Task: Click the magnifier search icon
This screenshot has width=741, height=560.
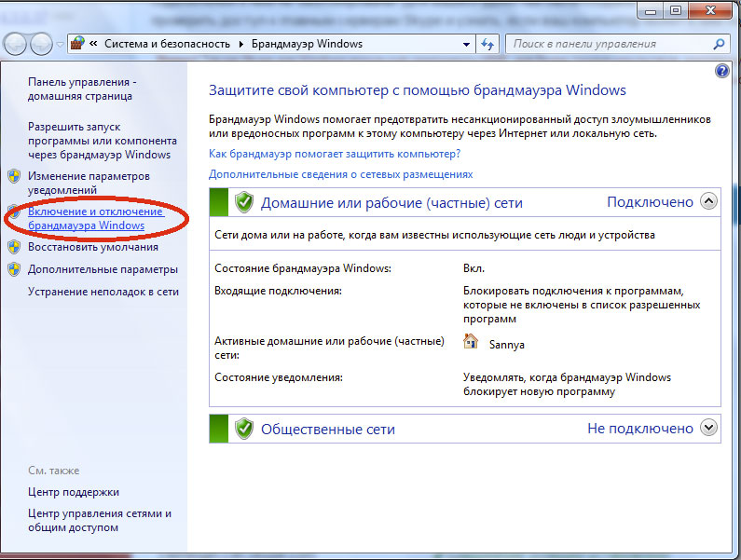Action: pyautogui.click(x=719, y=44)
